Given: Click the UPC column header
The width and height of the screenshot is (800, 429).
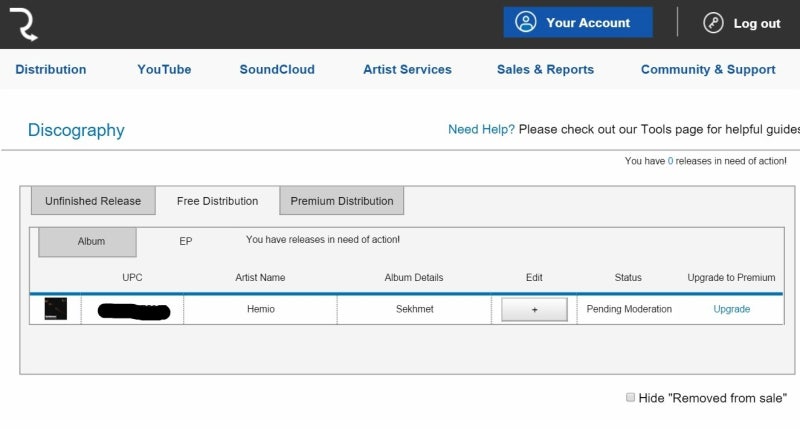Looking at the screenshot, I should pyautogui.click(x=132, y=277).
